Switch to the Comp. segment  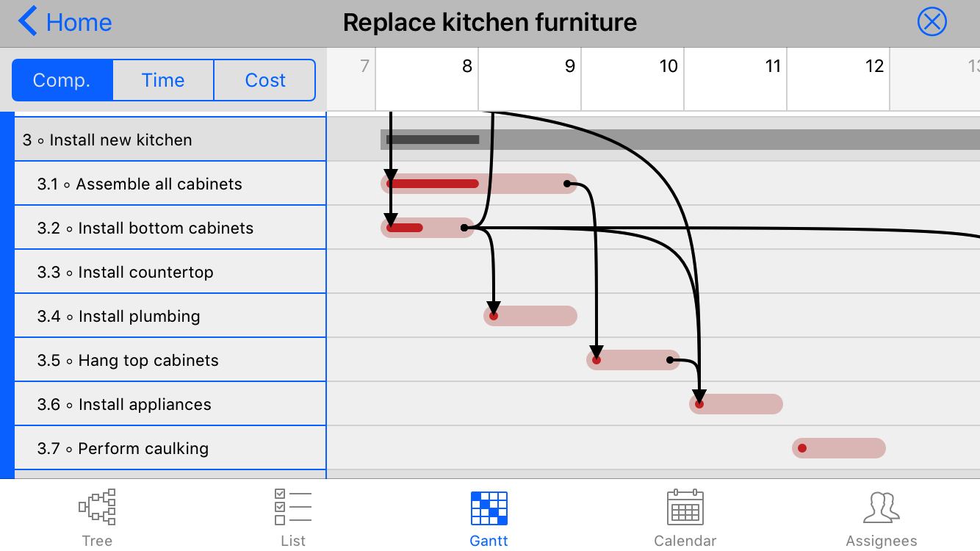point(62,80)
